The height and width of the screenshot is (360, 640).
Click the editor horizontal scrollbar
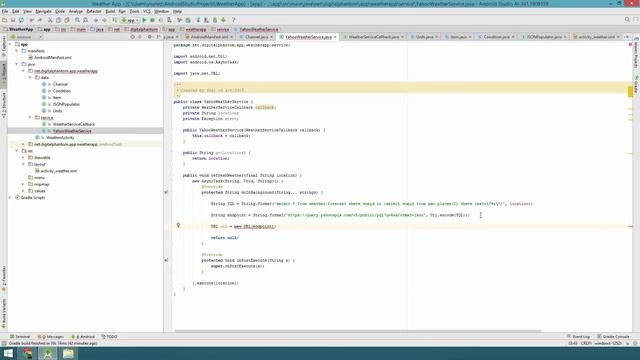click(358, 331)
